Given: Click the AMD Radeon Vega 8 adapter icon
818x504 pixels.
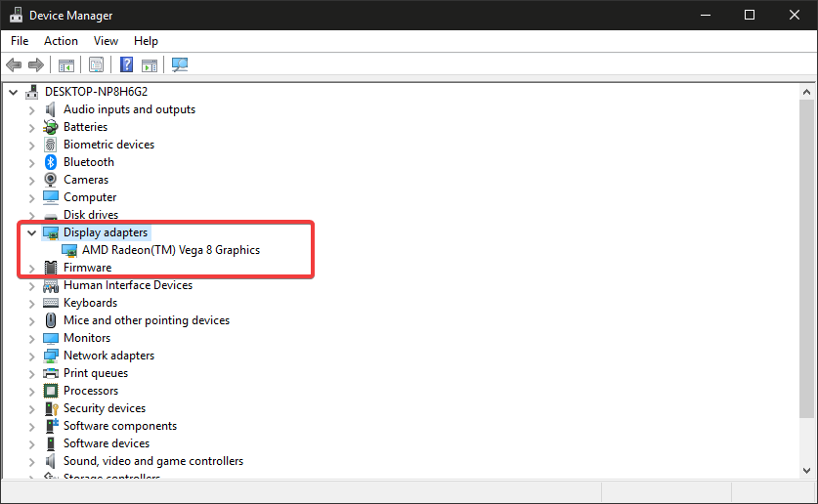Looking at the screenshot, I should (69, 250).
